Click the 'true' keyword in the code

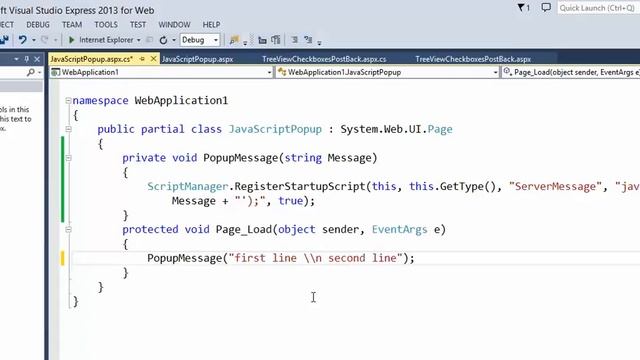tap(290, 201)
